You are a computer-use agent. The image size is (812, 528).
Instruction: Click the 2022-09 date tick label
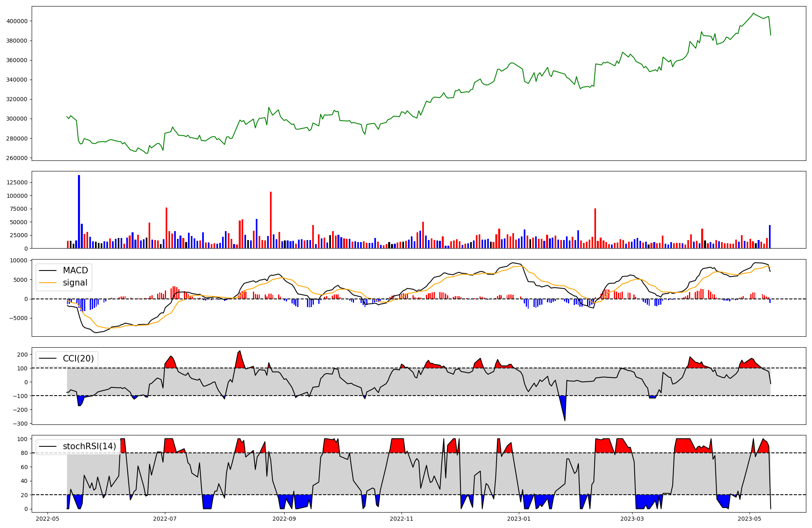click(284, 519)
